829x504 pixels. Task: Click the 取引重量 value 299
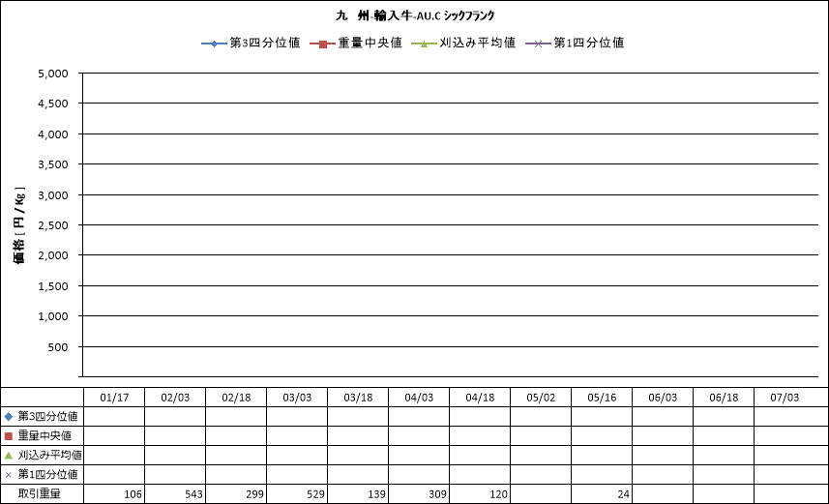[254, 494]
